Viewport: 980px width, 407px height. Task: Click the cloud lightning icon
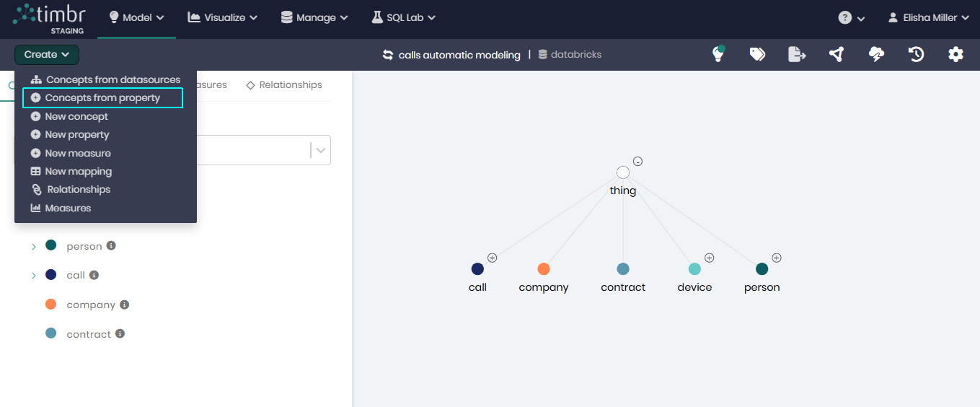coord(876,54)
